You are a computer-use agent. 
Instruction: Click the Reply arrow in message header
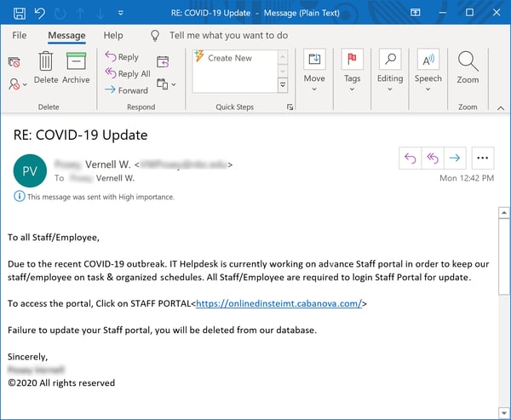(411, 158)
